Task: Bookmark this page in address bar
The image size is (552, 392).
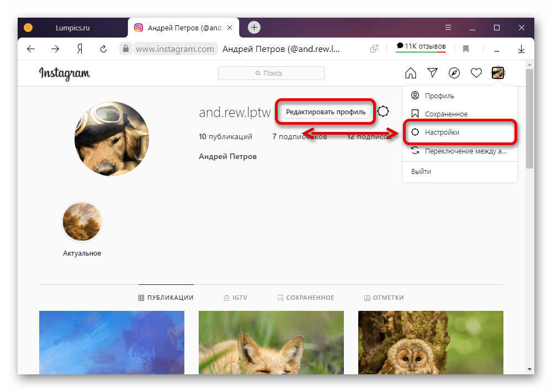Action: (x=466, y=49)
